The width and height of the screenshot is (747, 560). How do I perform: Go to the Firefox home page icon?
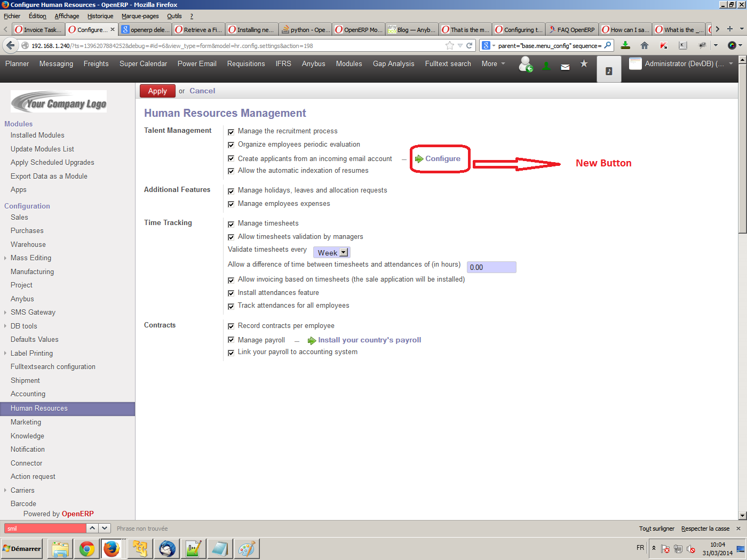[x=645, y=45]
